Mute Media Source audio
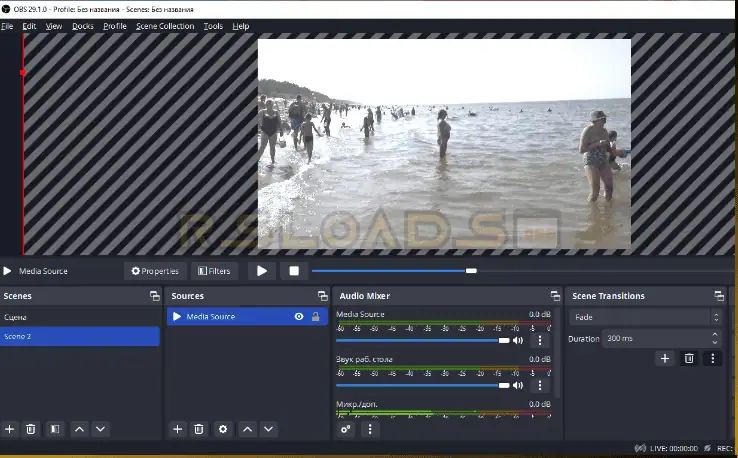This screenshot has height=458, width=738. coord(518,340)
